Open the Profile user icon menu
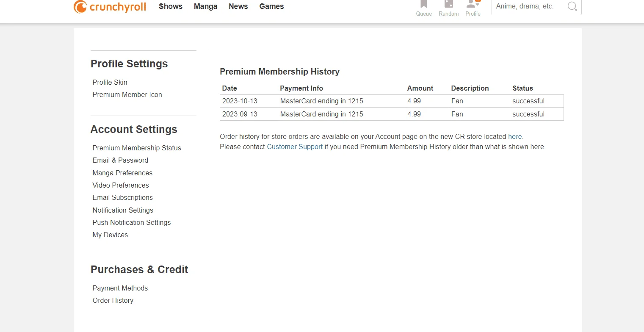 [473, 4]
